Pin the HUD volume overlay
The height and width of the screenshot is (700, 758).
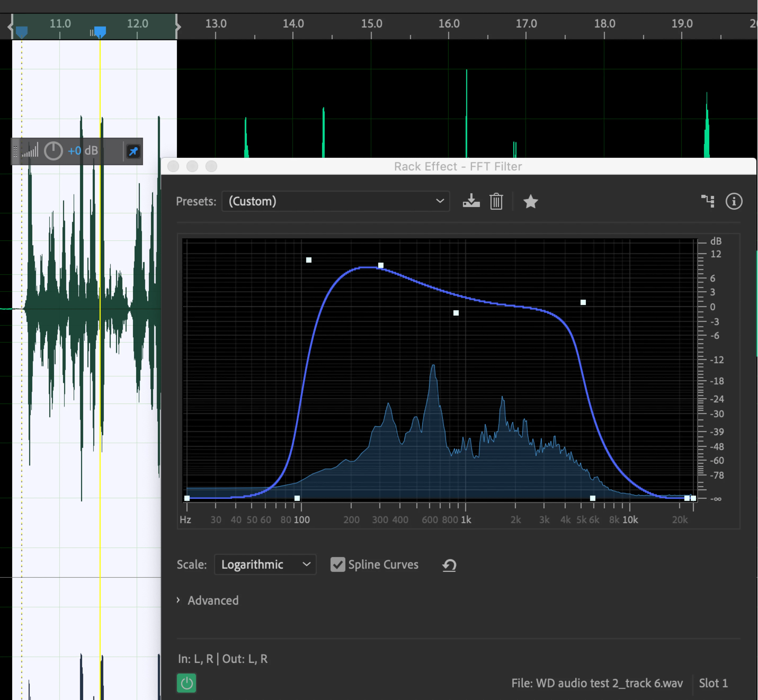point(133,151)
